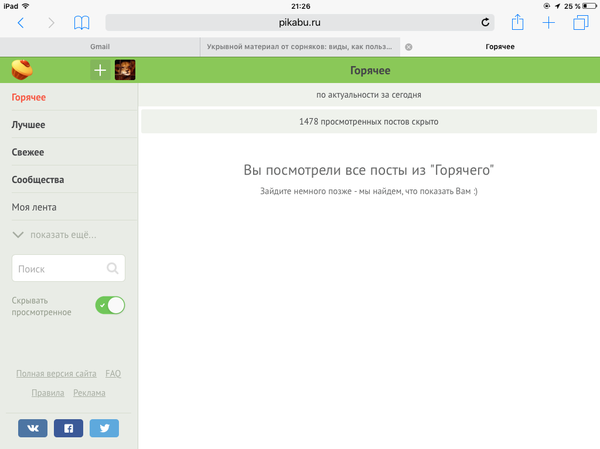Open the user avatar profile

(x=125, y=70)
